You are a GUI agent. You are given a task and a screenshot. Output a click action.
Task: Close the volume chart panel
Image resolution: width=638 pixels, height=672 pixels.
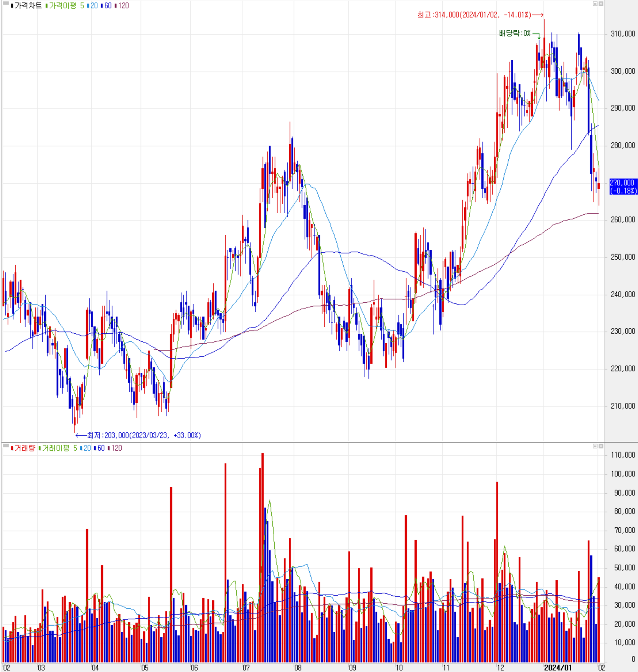(601, 446)
